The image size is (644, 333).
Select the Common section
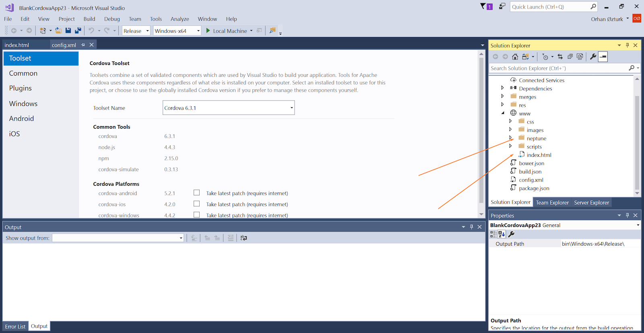click(x=23, y=73)
